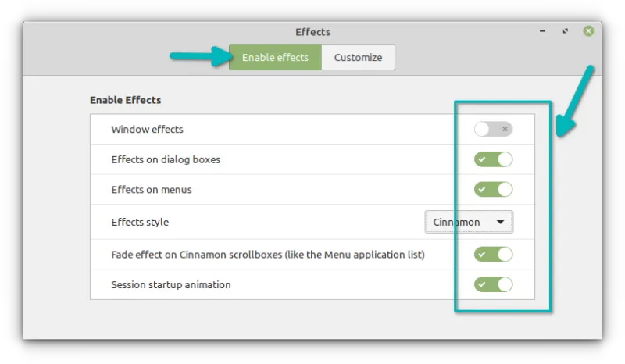The width and height of the screenshot is (625, 364).
Task: Enable the Window effects switch
Action: click(493, 129)
